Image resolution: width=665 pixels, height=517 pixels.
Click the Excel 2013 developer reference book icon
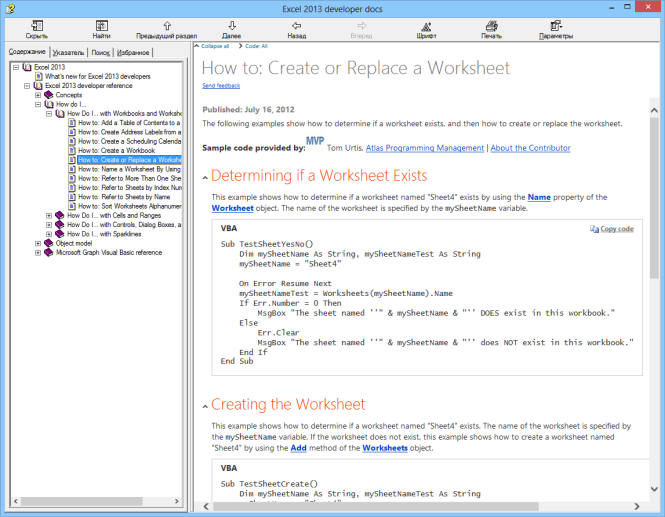(x=38, y=86)
